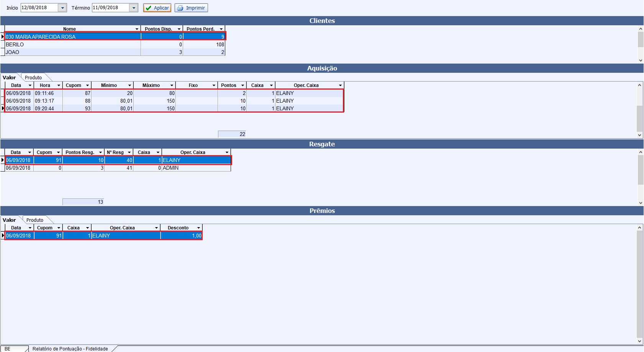Click the Imprimir button
The width and height of the screenshot is (644, 352).
pos(191,8)
